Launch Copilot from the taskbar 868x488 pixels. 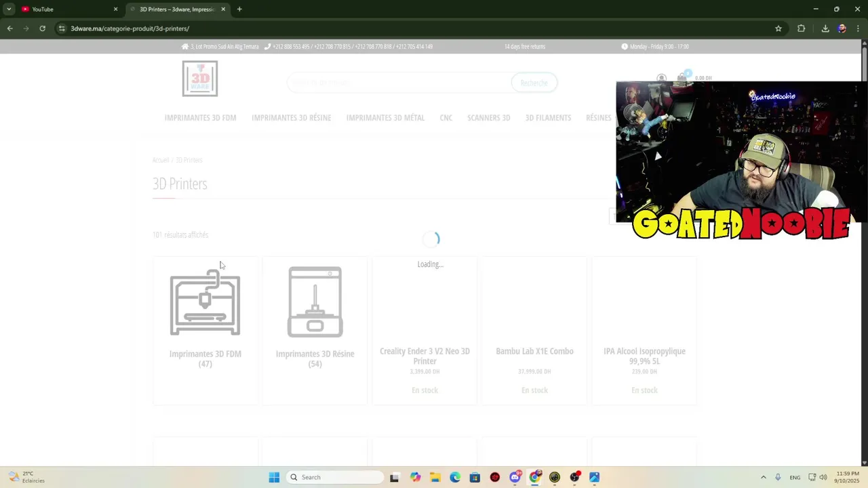click(415, 477)
